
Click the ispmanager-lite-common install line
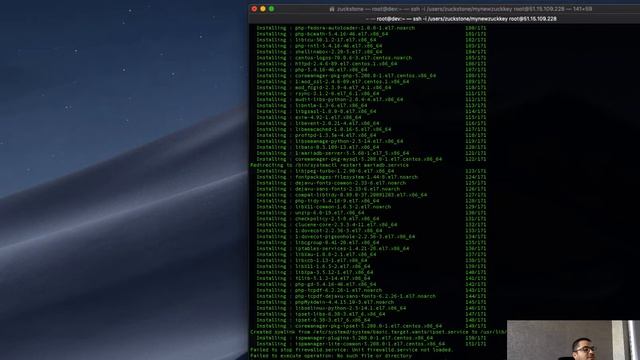click(x=371, y=344)
